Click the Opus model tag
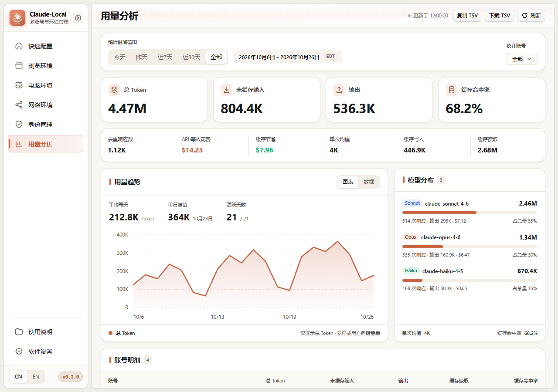 tap(410, 237)
